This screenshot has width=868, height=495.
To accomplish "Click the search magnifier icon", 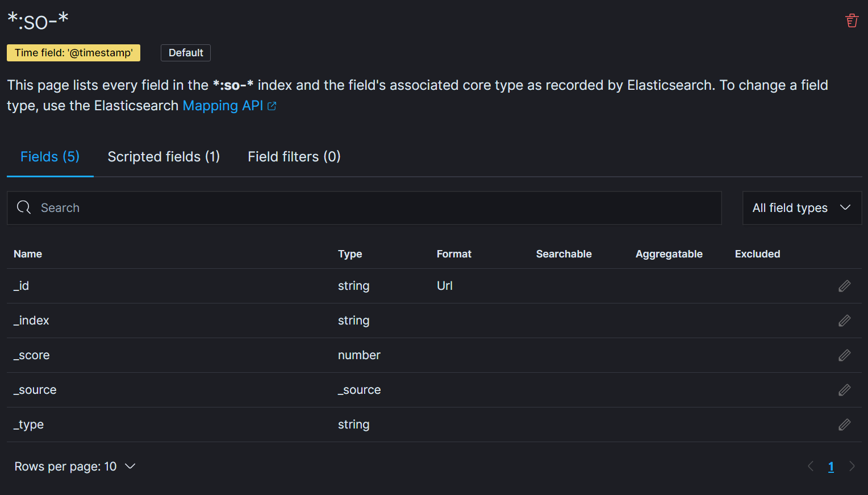I will tap(24, 207).
